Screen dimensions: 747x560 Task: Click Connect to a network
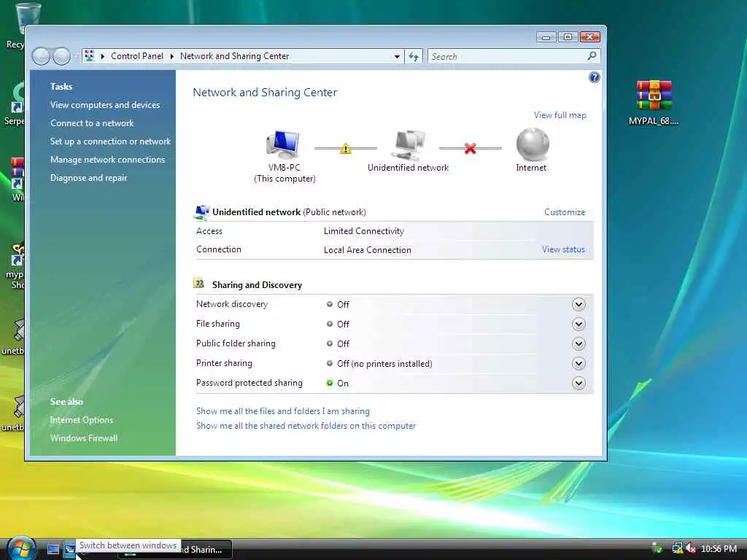[92, 122]
